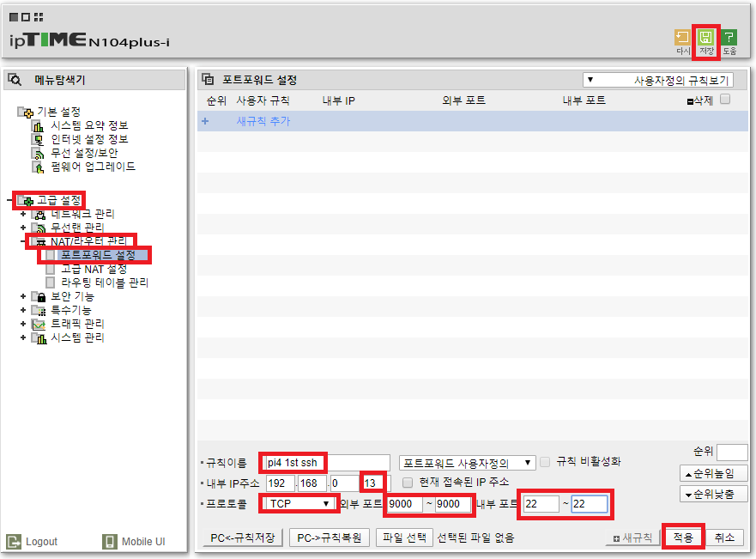The width and height of the screenshot is (756, 559).
Task: Click the 펌웨어 업그레이드 icon
Action: [x=38, y=167]
